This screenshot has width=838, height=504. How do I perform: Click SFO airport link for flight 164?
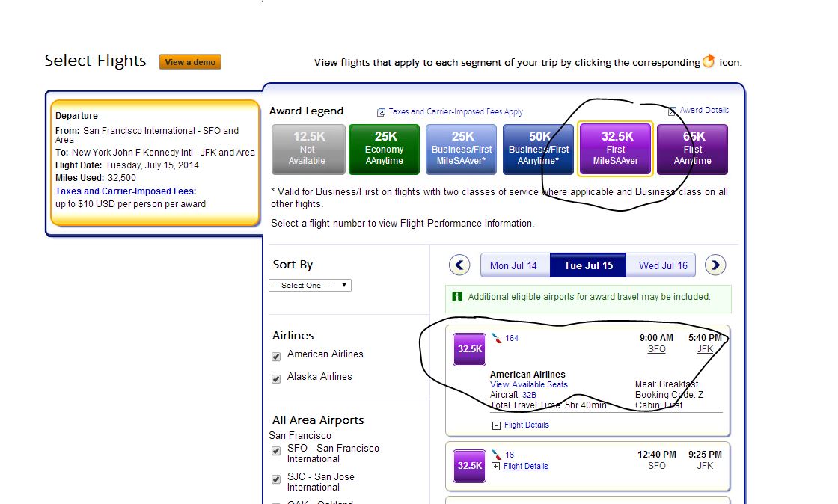pos(656,349)
